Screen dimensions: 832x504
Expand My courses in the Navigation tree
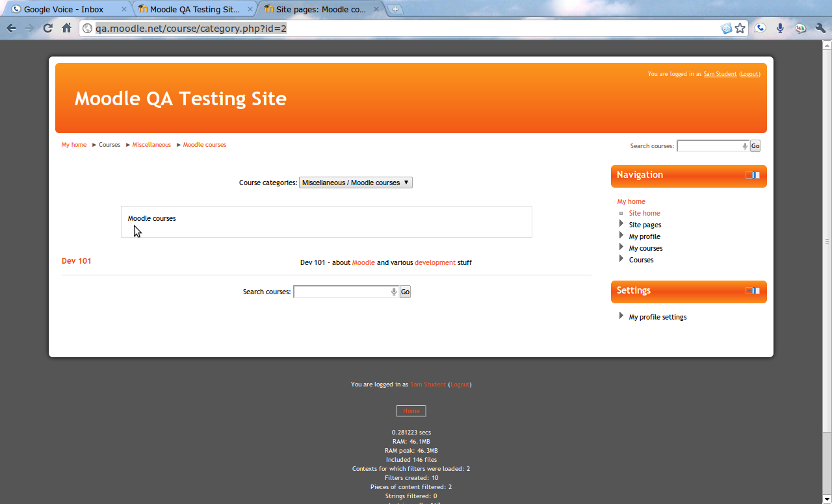tap(621, 247)
